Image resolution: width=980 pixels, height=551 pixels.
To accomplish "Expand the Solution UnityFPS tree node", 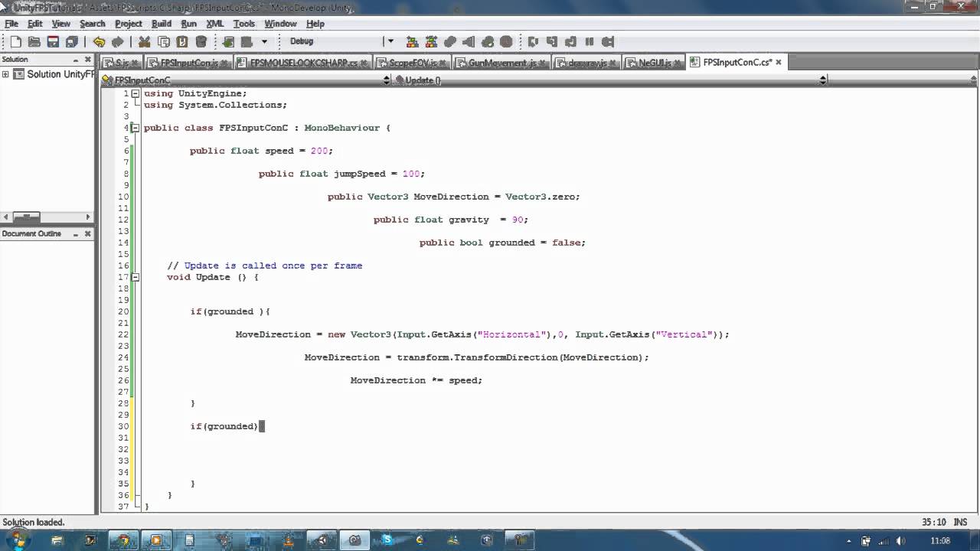I will click(5, 74).
